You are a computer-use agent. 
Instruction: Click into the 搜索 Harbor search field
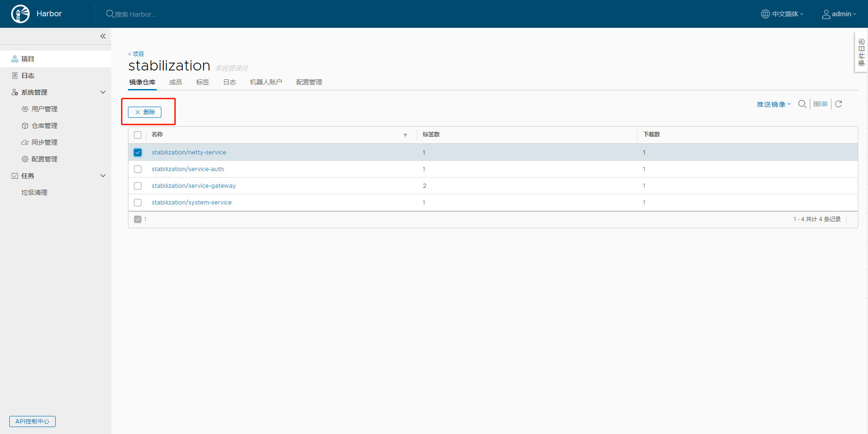[136, 14]
